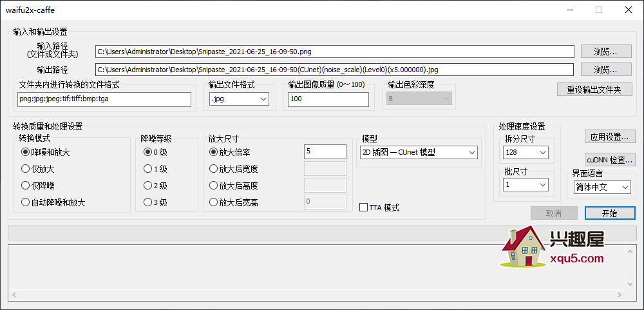Open the 输出文件格式 .jpg dropdown

240,99
